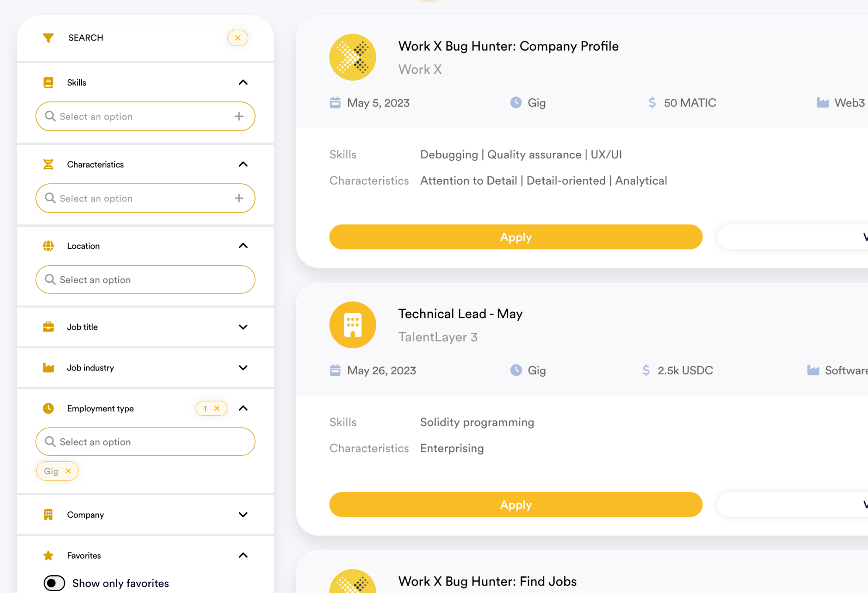868x593 pixels.
Task: Click the factory icon next to Job industry
Action: [x=48, y=367]
